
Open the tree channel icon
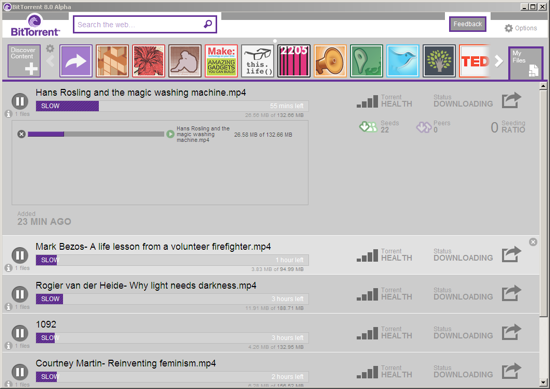tap(439, 61)
